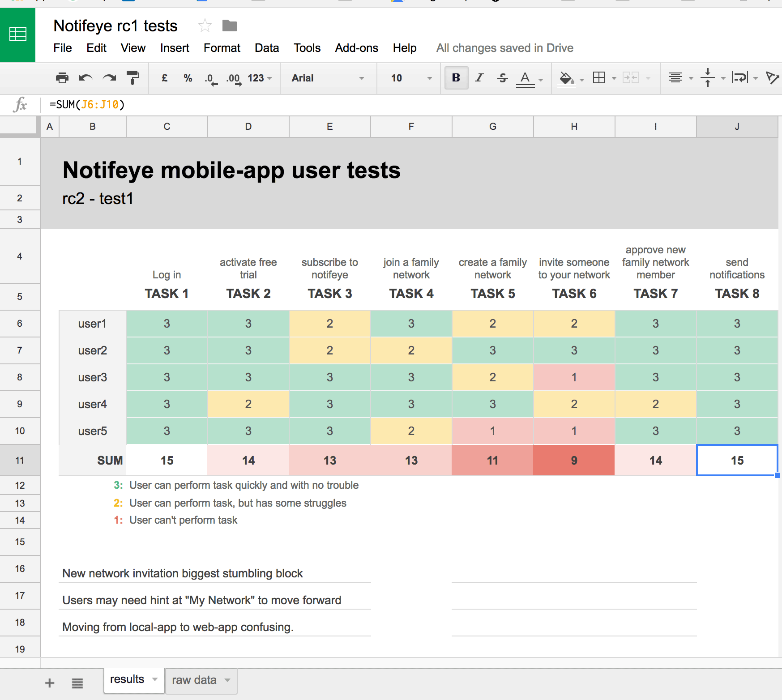Click the merge cells icon
Viewport: 782px width, 700px height.
[x=631, y=78]
